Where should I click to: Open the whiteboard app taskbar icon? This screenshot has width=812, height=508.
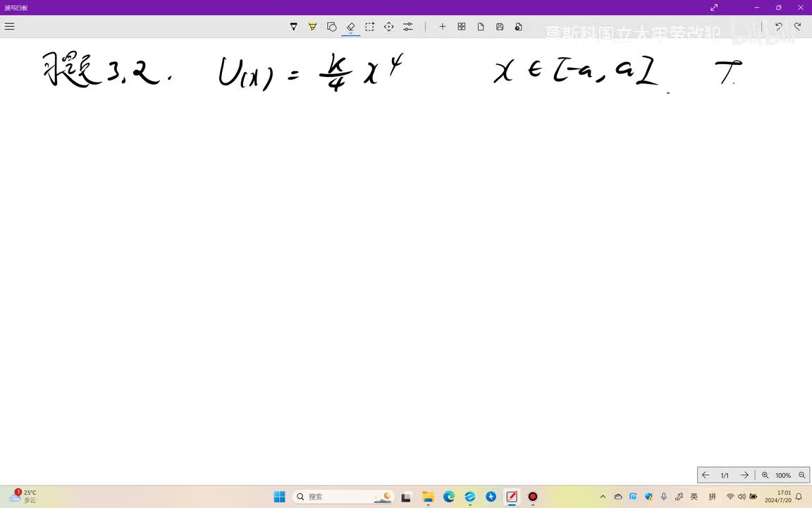point(512,497)
